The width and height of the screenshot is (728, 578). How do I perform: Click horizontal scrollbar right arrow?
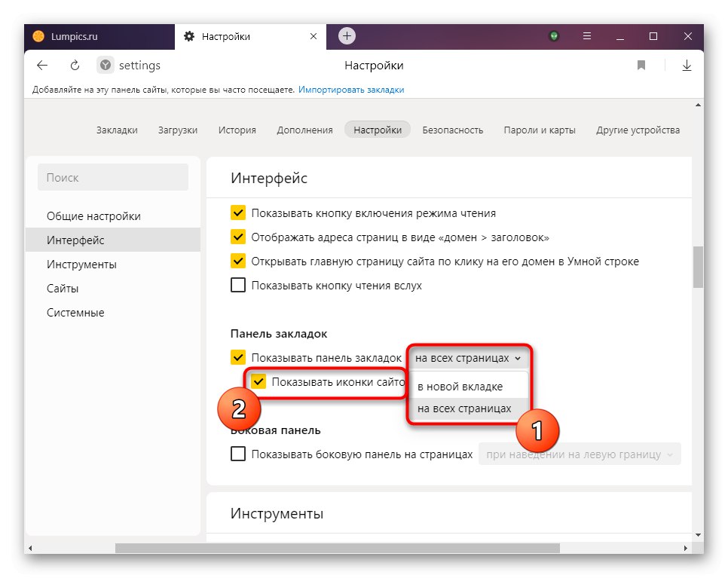(x=686, y=549)
